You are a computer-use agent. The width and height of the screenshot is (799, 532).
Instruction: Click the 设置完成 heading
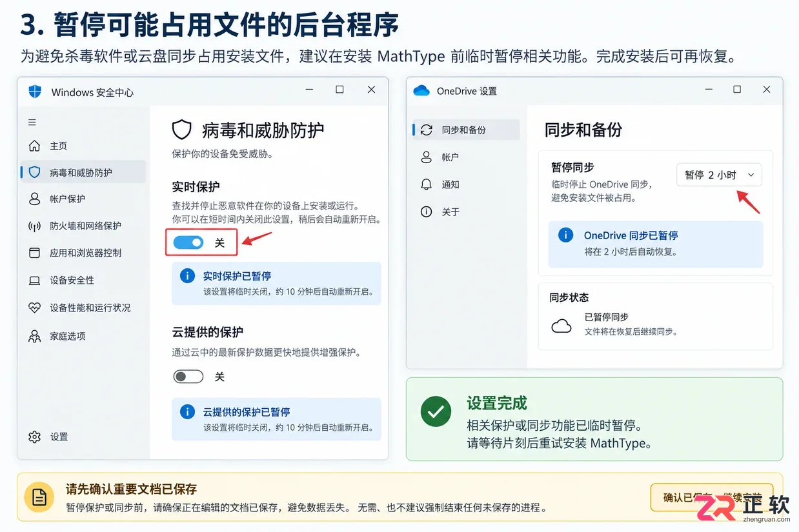[x=497, y=404]
